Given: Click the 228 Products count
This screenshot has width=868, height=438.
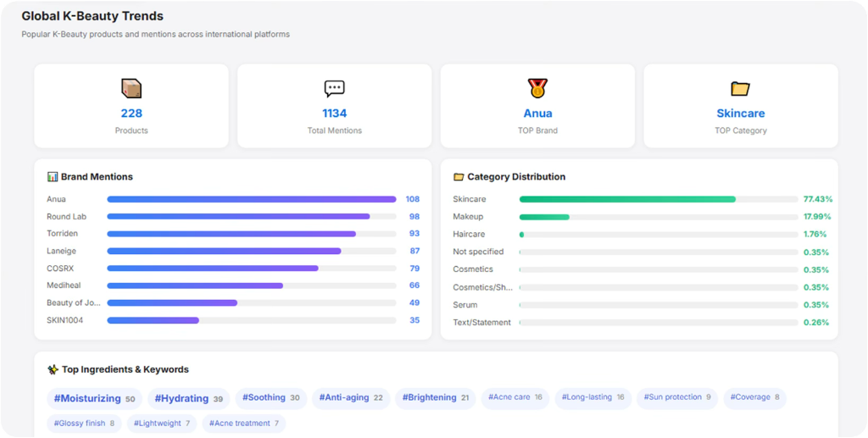Looking at the screenshot, I should (131, 114).
